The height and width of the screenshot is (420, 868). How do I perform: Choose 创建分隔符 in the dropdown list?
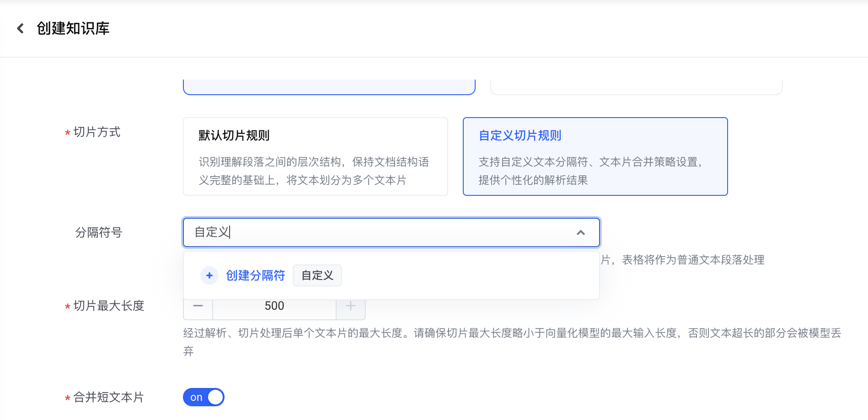tap(255, 275)
